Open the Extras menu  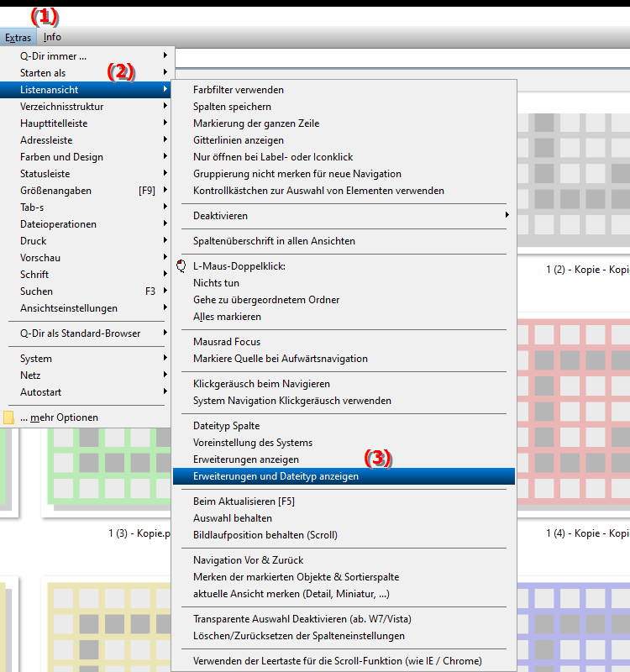[x=18, y=38]
